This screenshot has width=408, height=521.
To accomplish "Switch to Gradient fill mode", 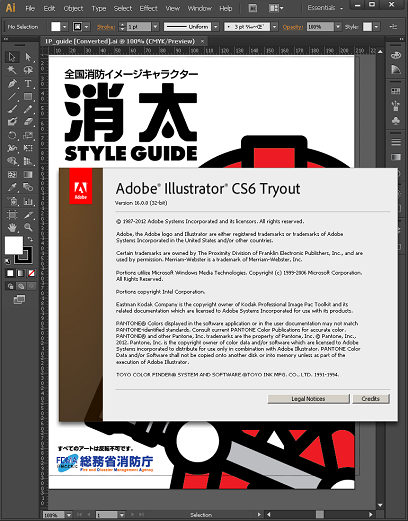I will coord(21,273).
